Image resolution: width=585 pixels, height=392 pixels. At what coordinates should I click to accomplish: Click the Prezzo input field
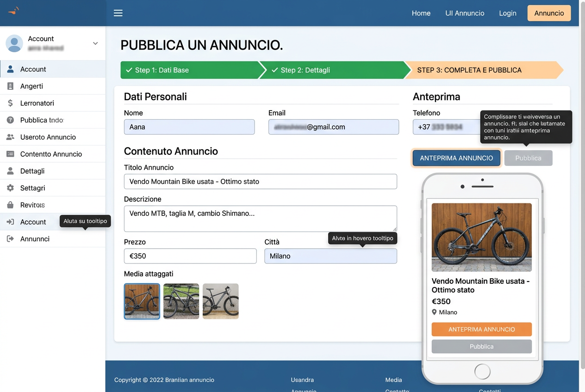click(x=190, y=256)
